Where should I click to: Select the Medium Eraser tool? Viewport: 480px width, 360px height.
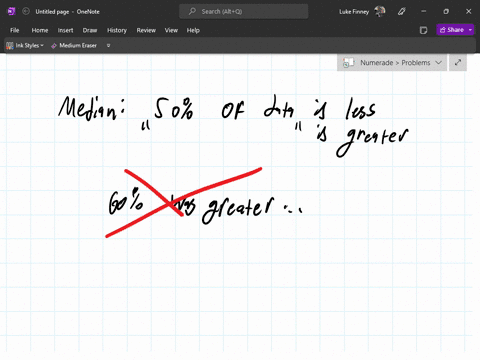(74, 46)
